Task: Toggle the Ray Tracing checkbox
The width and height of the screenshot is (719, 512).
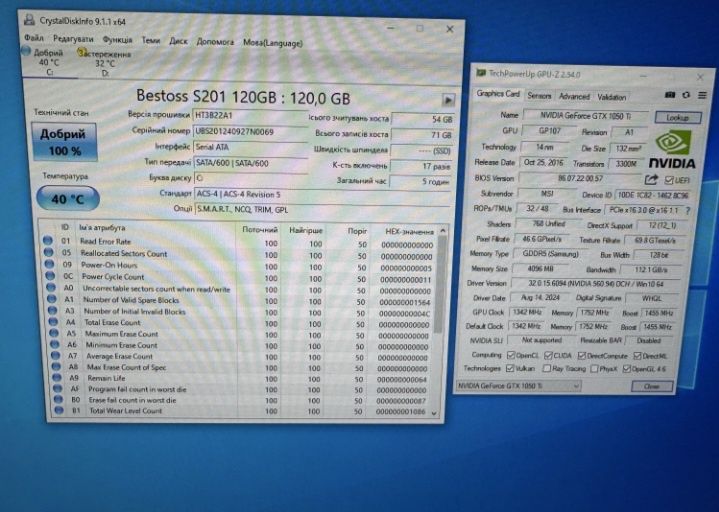Action: [x=546, y=368]
